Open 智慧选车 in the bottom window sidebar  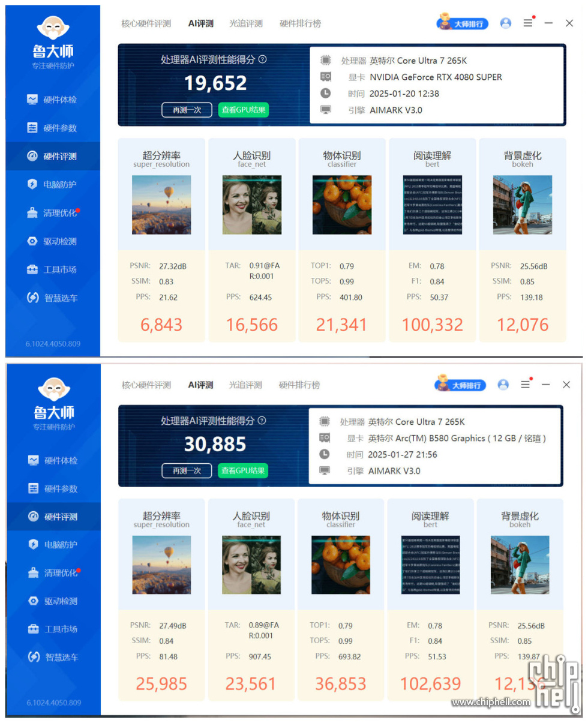(53, 657)
